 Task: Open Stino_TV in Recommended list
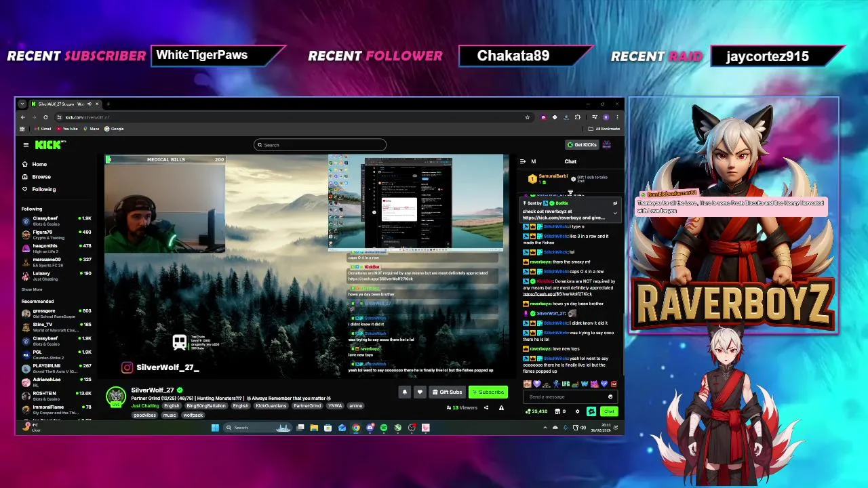click(x=58, y=327)
